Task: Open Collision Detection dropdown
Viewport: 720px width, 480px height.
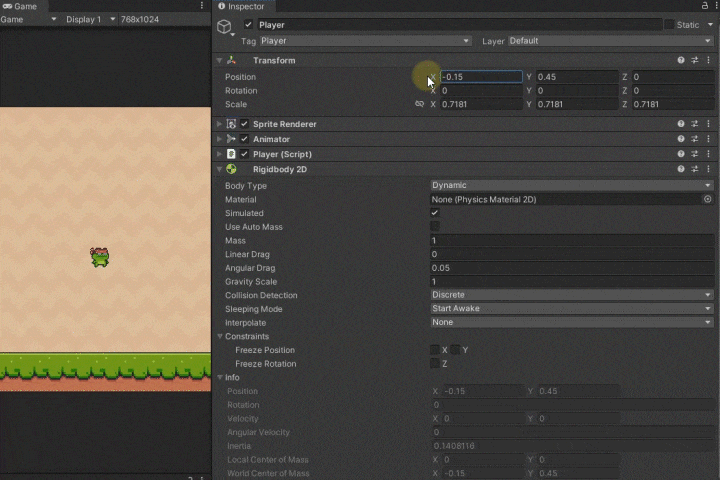Action: [572, 295]
